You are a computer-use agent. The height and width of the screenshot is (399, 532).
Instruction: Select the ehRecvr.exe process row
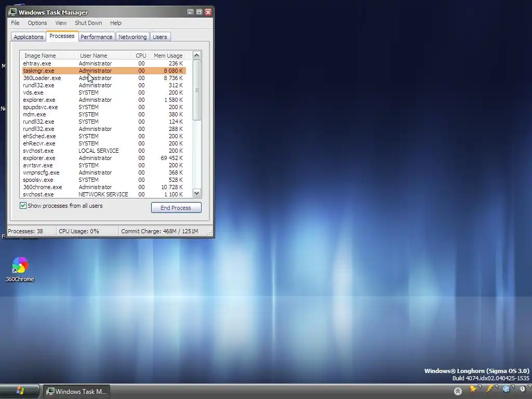click(104, 143)
